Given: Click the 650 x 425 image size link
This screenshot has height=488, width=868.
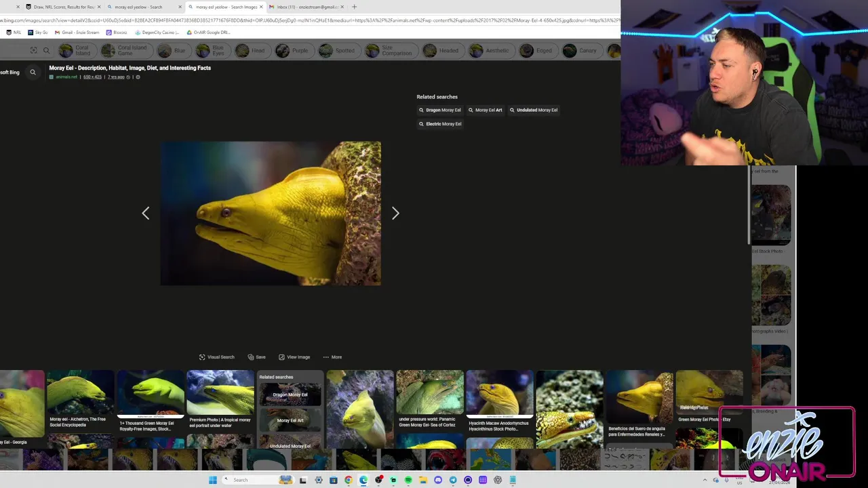Looking at the screenshot, I should click(92, 77).
